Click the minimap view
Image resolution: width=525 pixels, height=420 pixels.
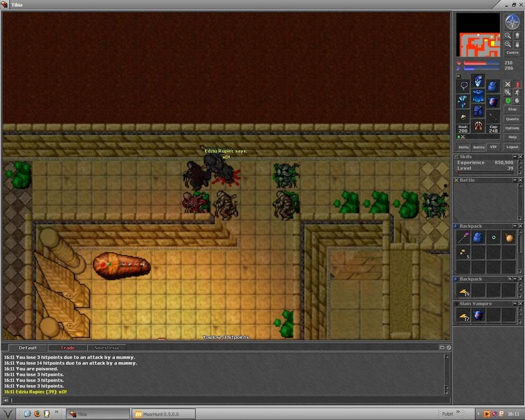pyautogui.click(x=478, y=35)
